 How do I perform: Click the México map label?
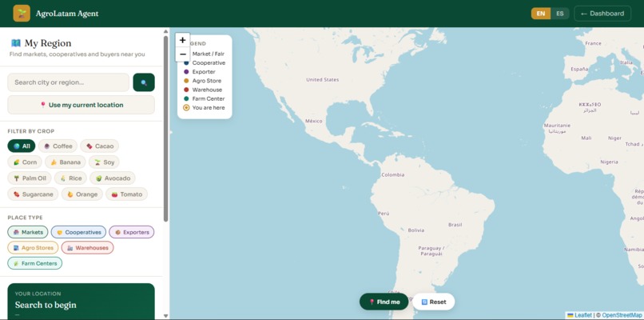(314, 122)
